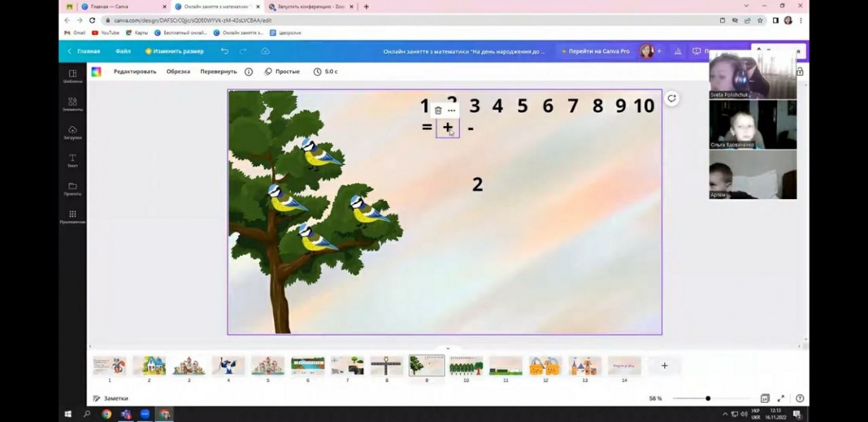Image resolution: width=868 pixels, height=422 pixels.
Task: Click the undo arrow in the top bar
Action: (225, 51)
